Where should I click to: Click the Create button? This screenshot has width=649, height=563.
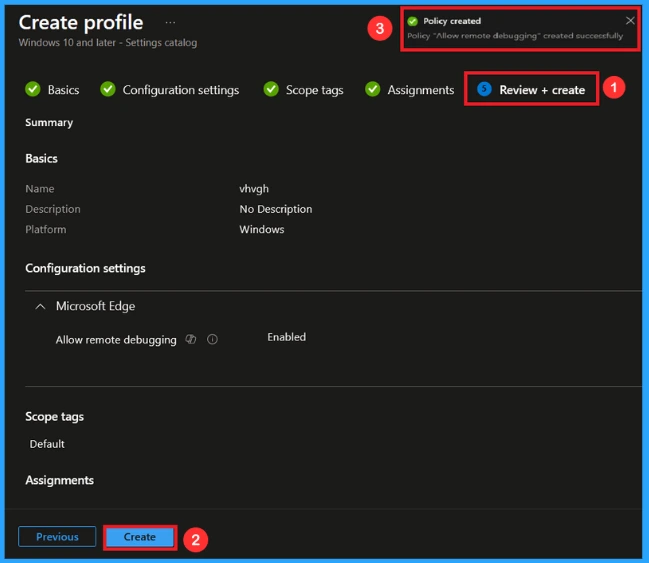140,537
